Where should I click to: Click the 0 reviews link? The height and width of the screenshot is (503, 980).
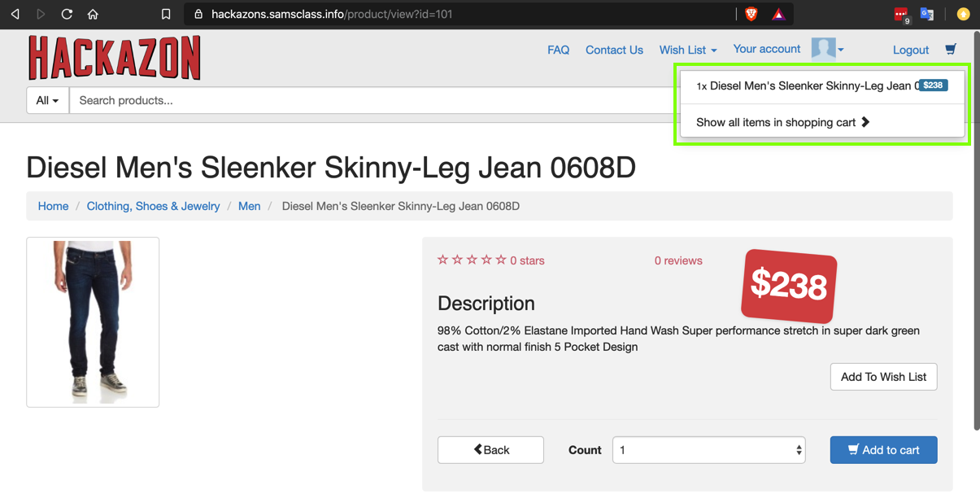click(678, 260)
